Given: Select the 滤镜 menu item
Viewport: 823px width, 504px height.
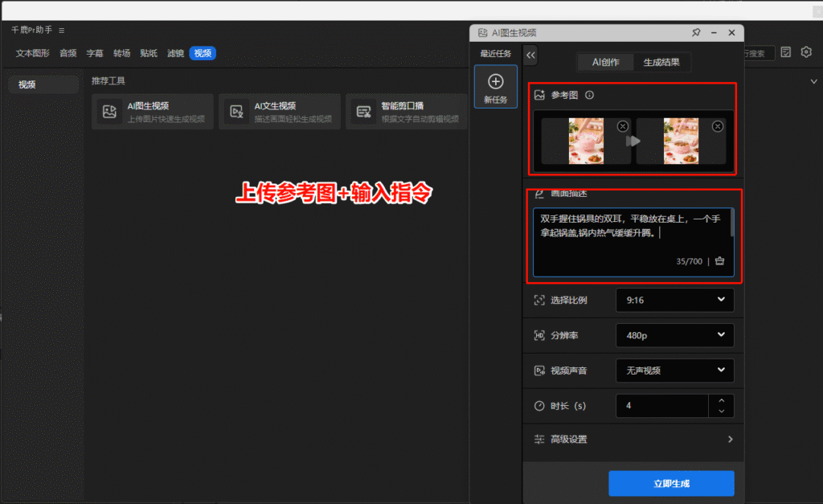Looking at the screenshot, I should point(176,53).
